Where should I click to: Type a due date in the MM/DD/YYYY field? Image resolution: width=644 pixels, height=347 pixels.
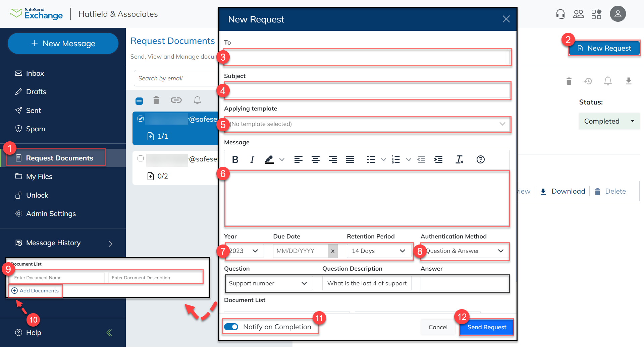click(300, 251)
